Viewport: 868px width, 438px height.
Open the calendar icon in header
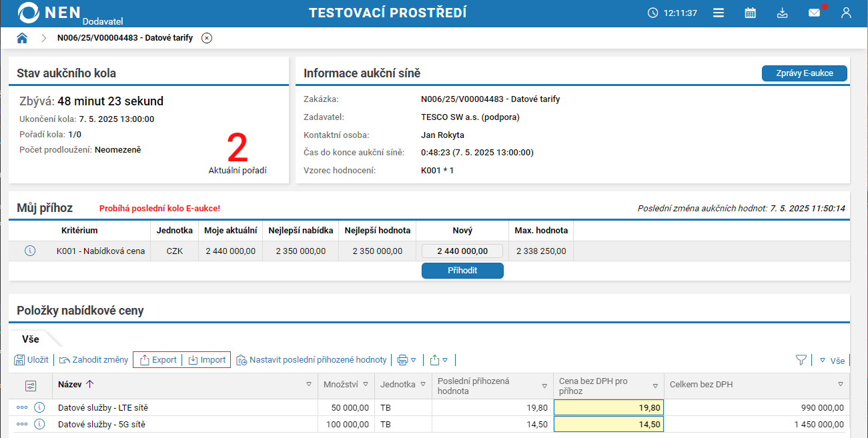click(x=751, y=13)
